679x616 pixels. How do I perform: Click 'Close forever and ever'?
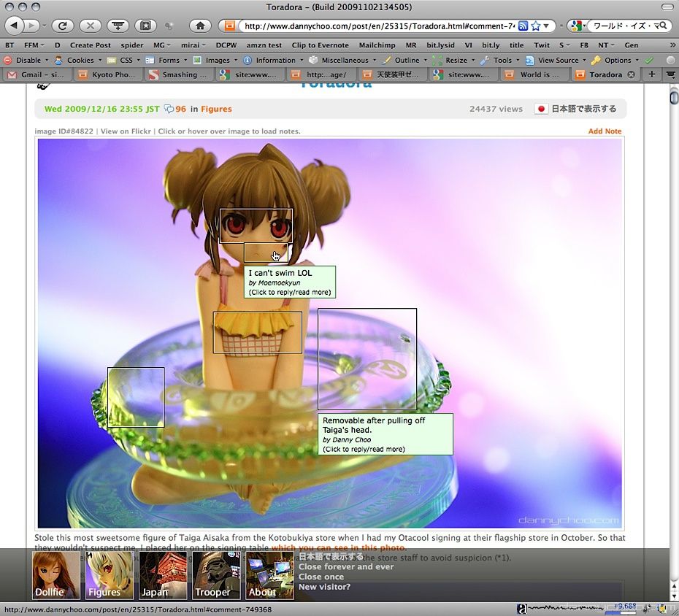point(346,566)
